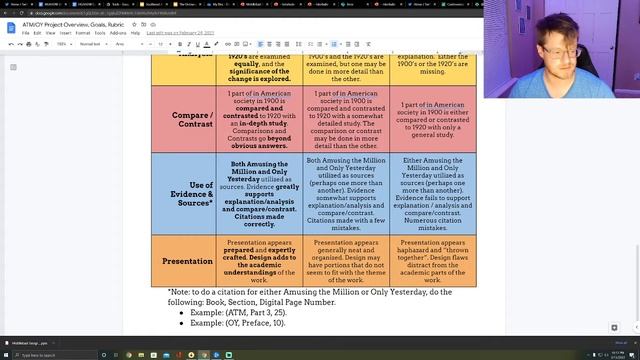Image resolution: width=640 pixels, height=360 pixels.
Task: Select the paint format tool
Action: coord(46,44)
